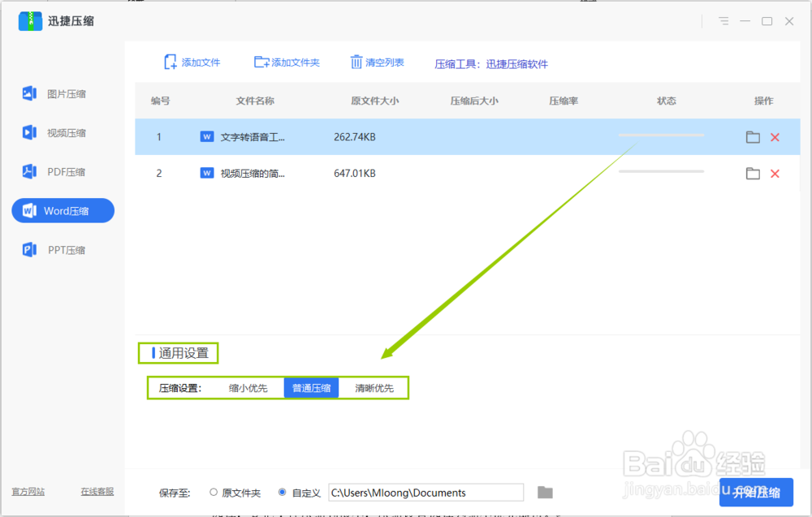Open 在线客服 customer service
The height and width of the screenshot is (517, 812).
[x=97, y=491]
